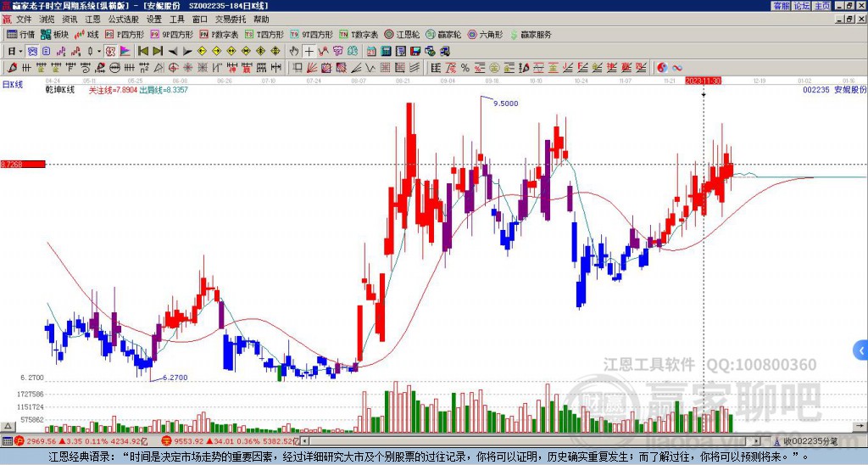Image resolution: width=868 pixels, height=465 pixels.
Task: Open the calculator icon
Action: point(387,52)
